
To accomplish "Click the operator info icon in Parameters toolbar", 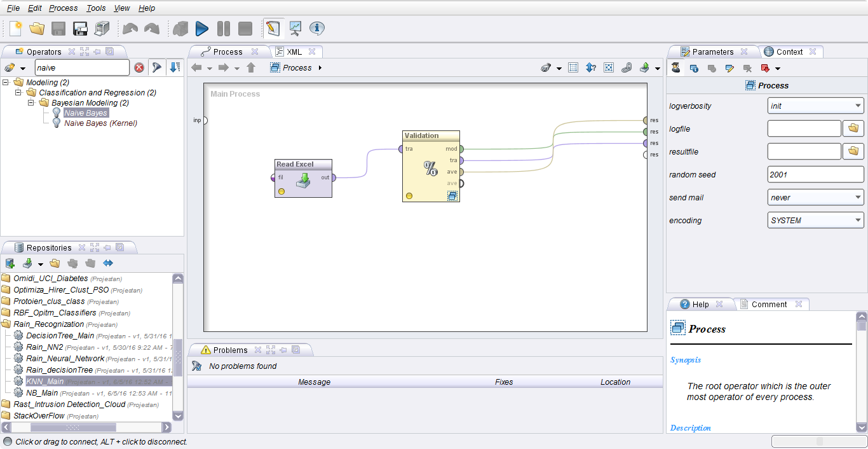I will point(694,68).
